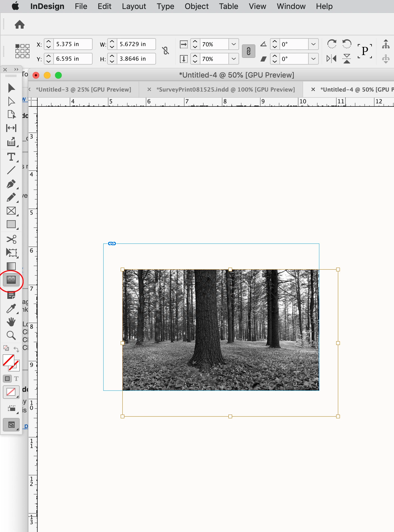Select the Eyedropper tool
This screenshot has height=532, width=394.
coord(11,309)
